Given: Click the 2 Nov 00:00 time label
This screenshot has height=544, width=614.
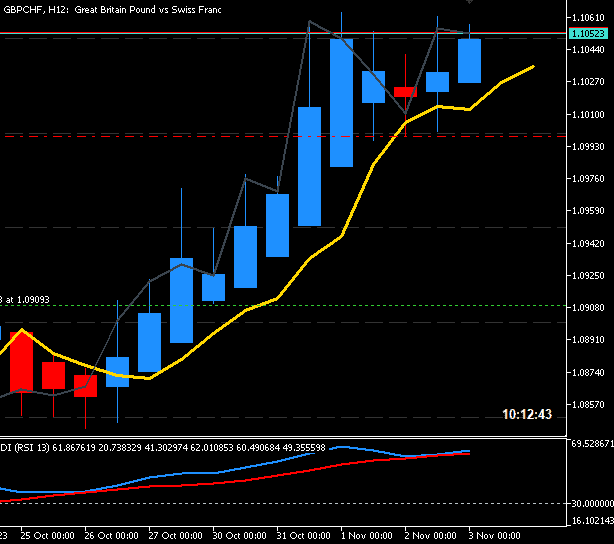Looking at the screenshot, I should click(x=430, y=536).
